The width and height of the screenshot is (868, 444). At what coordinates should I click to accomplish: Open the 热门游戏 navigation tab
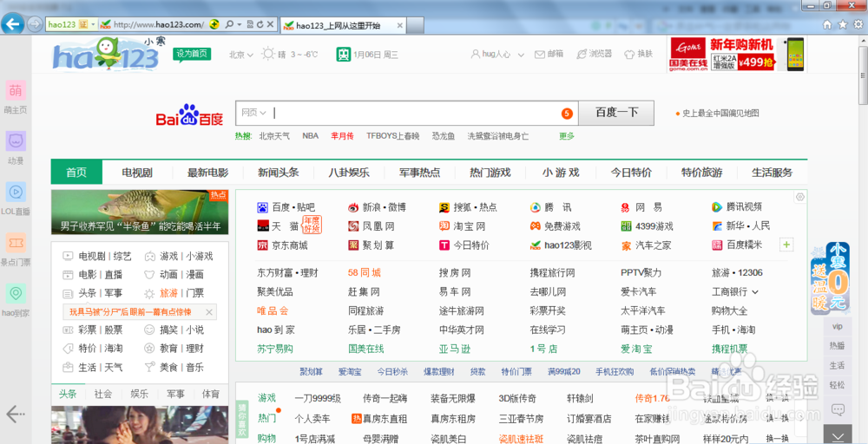490,173
